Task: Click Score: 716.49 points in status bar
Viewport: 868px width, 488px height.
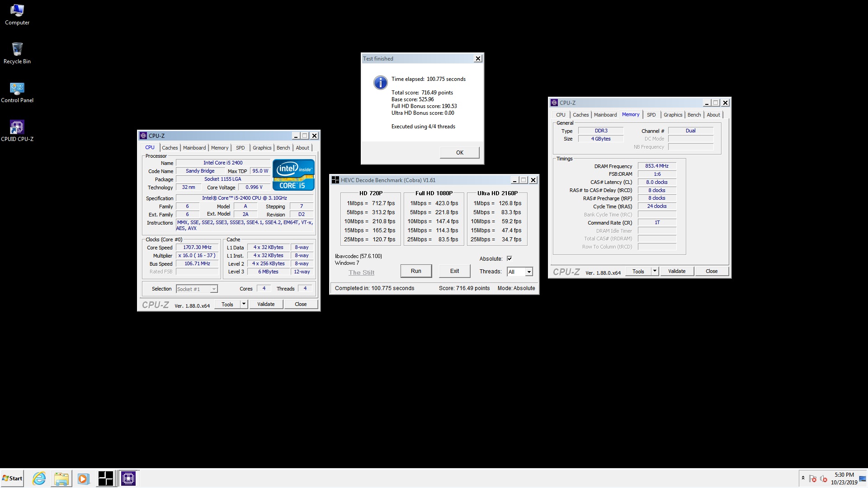Action: [464, 288]
